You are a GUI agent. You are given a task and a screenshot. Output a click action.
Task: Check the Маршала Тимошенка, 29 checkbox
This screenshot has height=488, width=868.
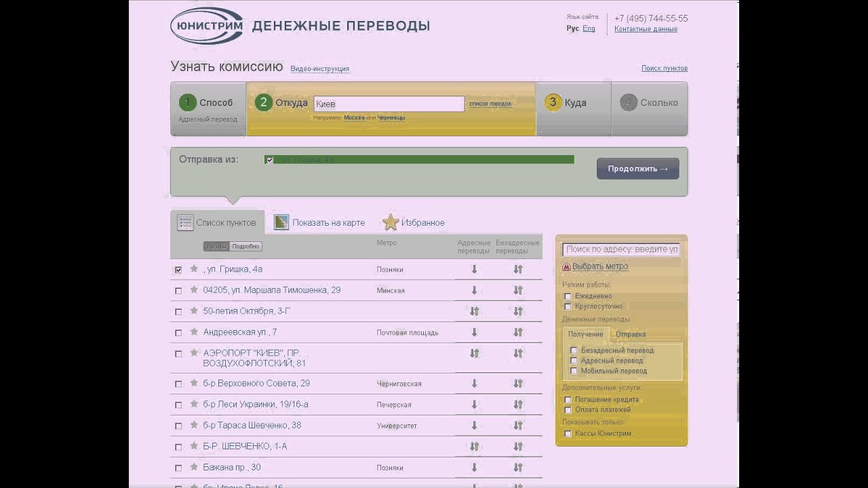(178, 291)
